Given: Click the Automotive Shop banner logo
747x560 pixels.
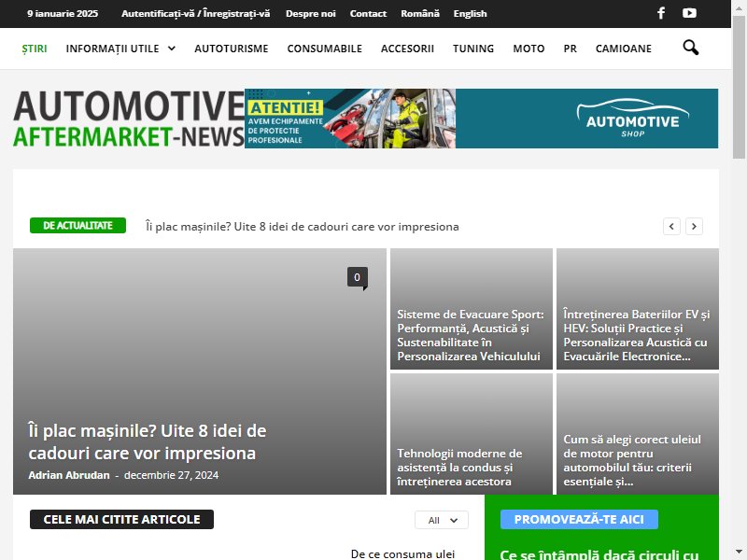Looking at the screenshot, I should [633, 119].
